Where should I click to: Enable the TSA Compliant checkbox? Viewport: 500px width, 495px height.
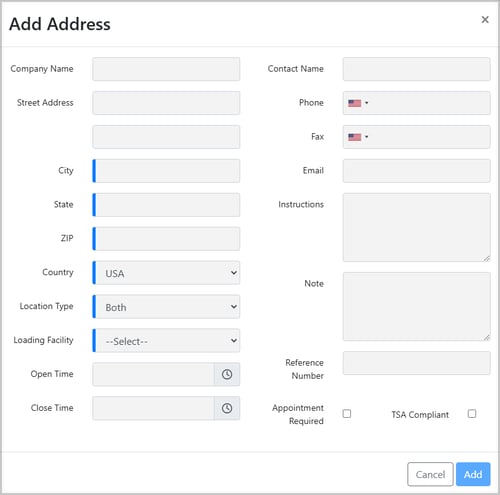[x=472, y=414]
